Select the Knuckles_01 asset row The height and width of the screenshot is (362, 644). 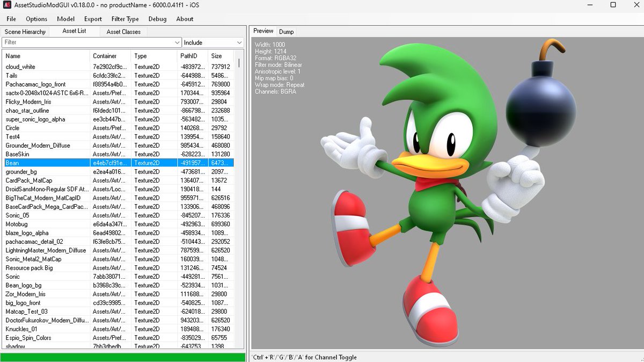(118, 329)
